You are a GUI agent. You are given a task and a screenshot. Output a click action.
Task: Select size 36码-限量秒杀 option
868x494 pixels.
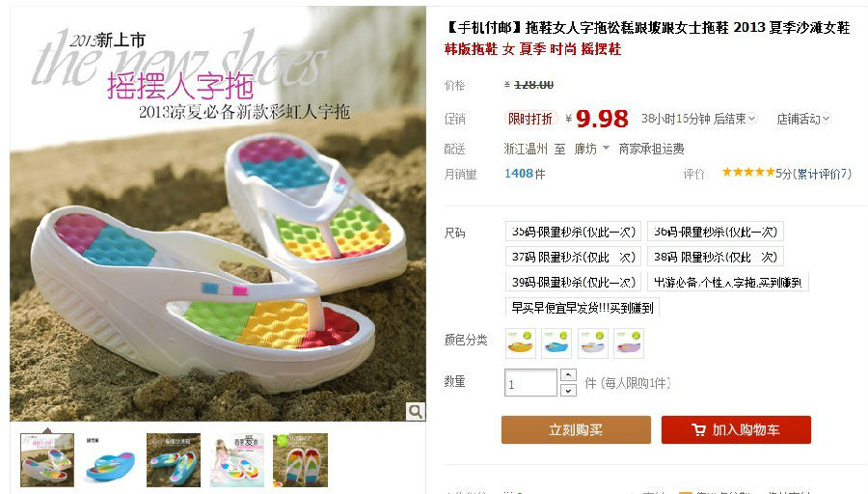(716, 232)
